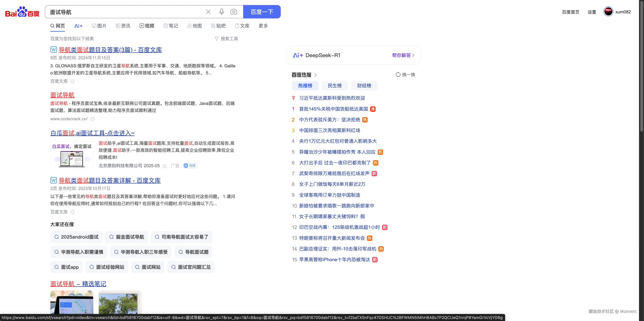644x321 pixels.
Task: Clear the search box with the X icon
Action: pyautogui.click(x=208, y=12)
